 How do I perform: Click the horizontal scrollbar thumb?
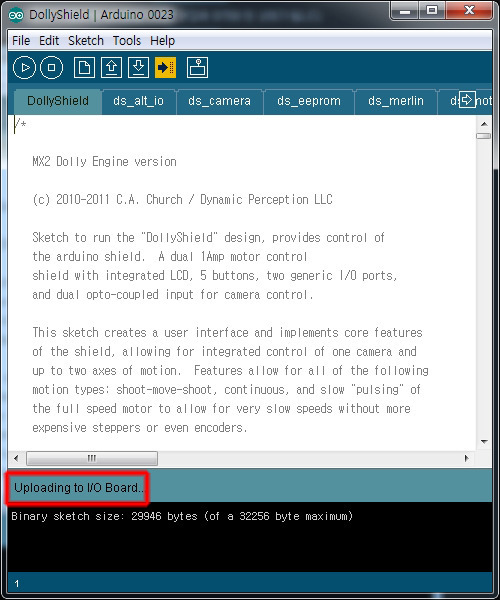coord(92,458)
